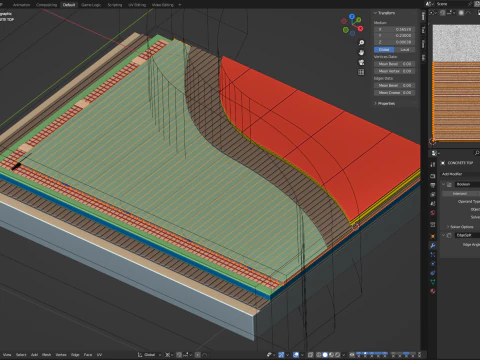480x360 pixels.
Task: Switch to the Compositing workspace tab
Action: coord(46,5)
